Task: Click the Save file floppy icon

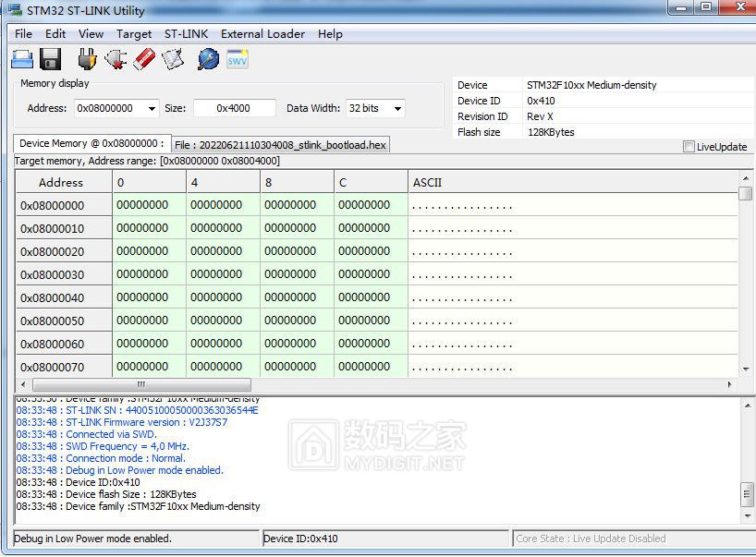Action: tap(51, 60)
